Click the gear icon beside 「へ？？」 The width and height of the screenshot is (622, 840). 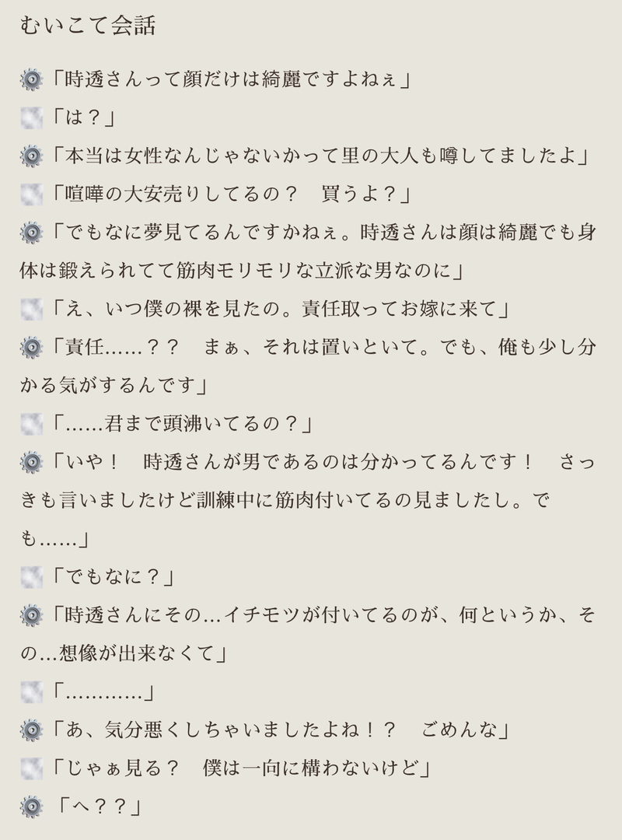[x=31, y=807]
